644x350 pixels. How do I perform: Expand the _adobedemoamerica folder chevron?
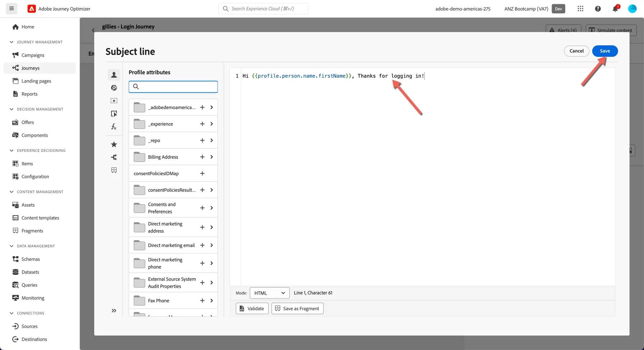(212, 107)
